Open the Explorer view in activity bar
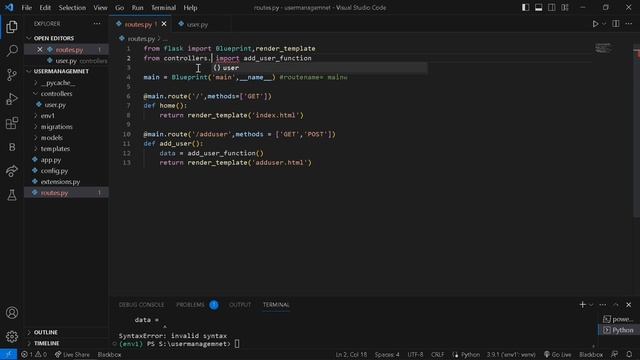The width and height of the screenshot is (640, 360). pos(12,27)
